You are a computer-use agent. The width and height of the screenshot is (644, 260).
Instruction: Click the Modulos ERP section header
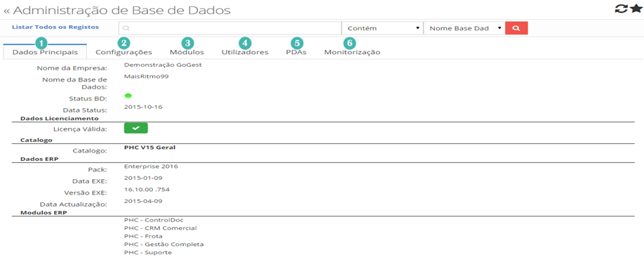point(43,213)
